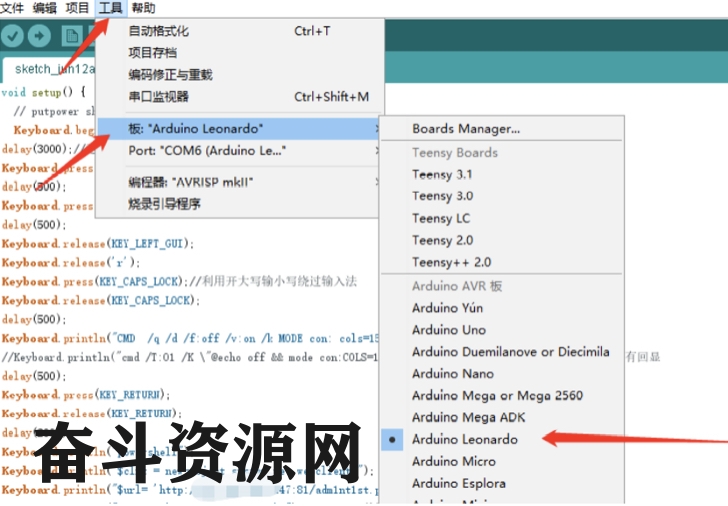Viewport: 728px width, 506px height.
Task: Select Arduino Duemilanove or Diecimila board
Action: [501, 352]
